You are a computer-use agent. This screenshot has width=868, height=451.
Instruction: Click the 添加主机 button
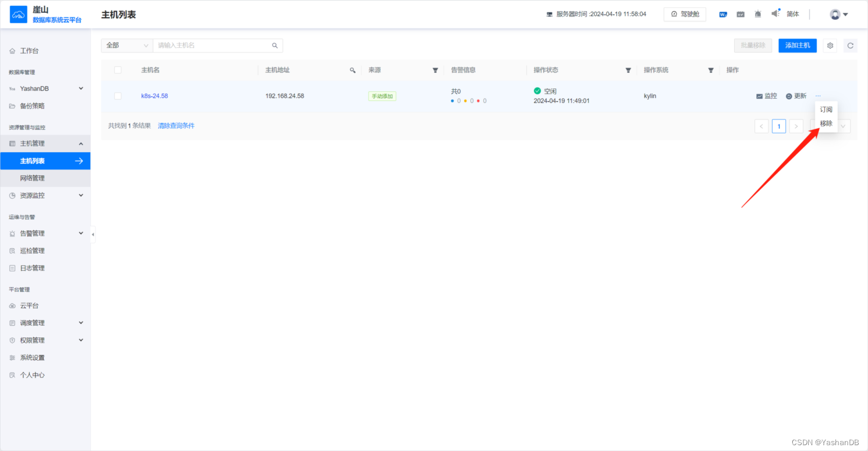point(798,45)
